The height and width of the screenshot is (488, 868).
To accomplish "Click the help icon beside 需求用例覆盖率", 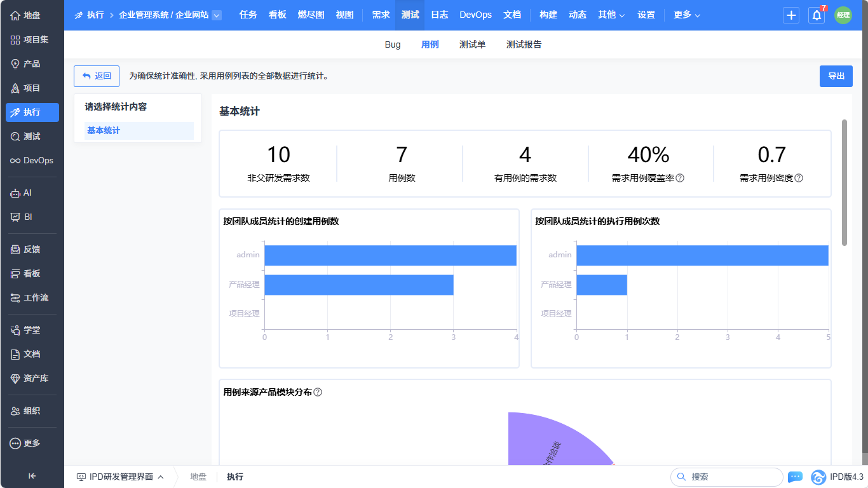I will click(x=680, y=178).
